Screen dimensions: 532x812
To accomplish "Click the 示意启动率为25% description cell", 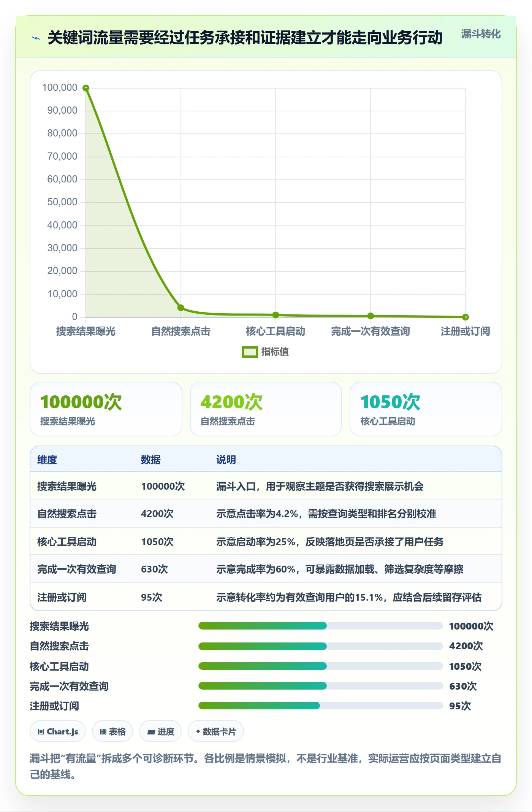I will point(330,542).
